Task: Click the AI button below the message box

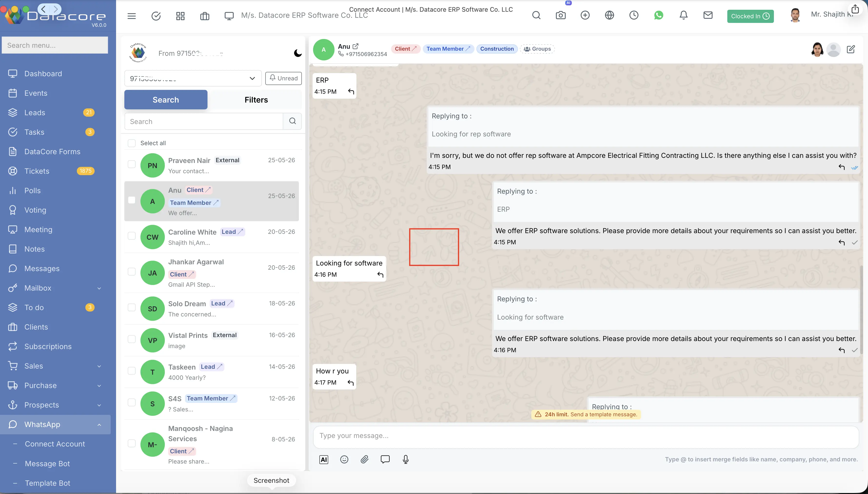Action: click(x=324, y=459)
